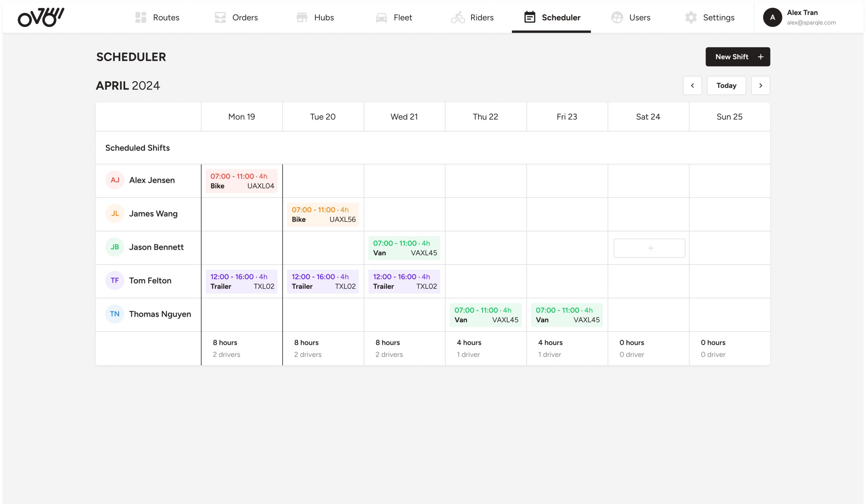Click the OVO logo

(x=41, y=17)
